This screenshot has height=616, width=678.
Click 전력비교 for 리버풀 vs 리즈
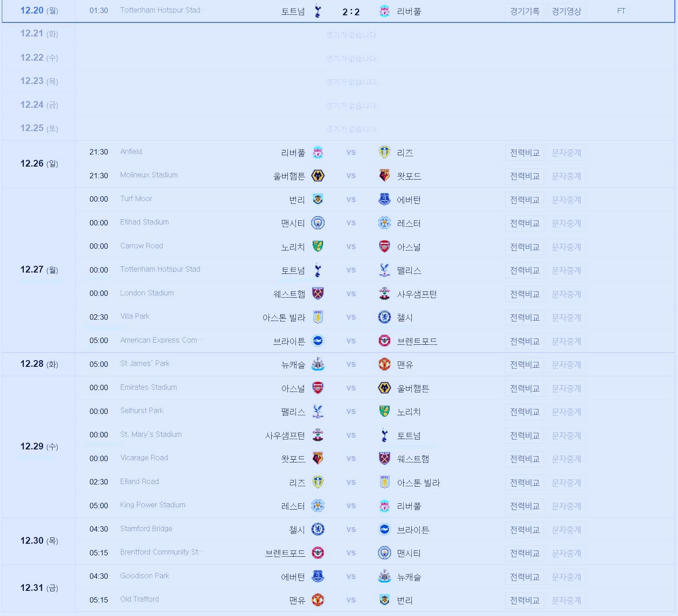pyautogui.click(x=524, y=152)
